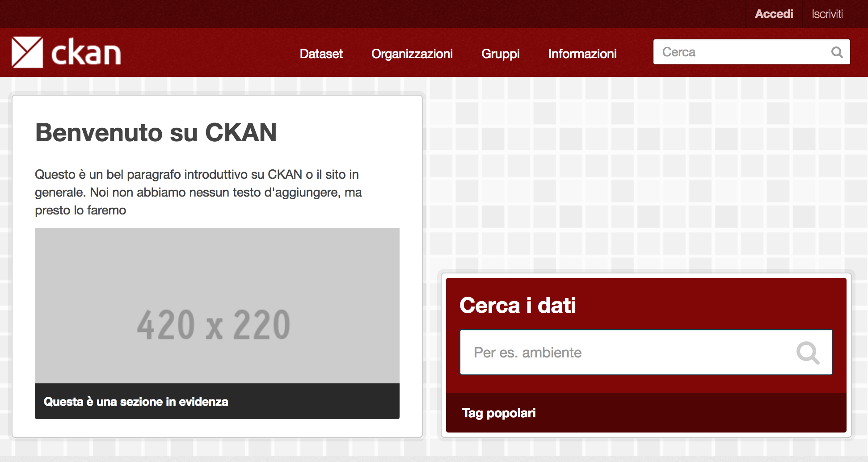Focus the 'Per es. ambiente' search field
Viewport: 868px width, 462px height.
coord(646,352)
